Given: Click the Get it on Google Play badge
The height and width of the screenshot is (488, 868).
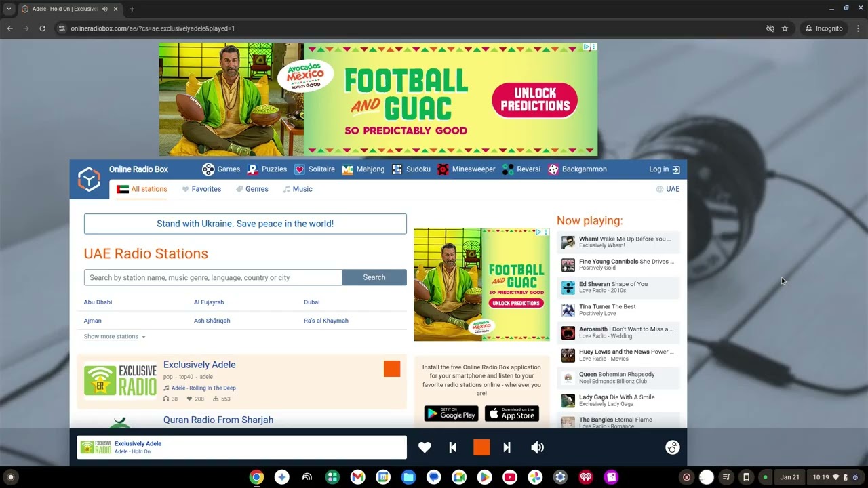Looking at the screenshot, I should pos(451,413).
